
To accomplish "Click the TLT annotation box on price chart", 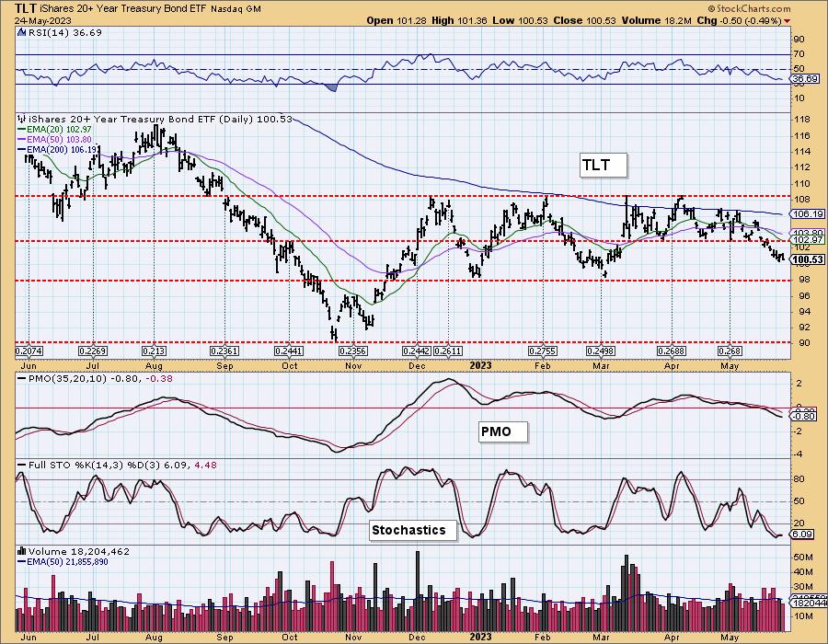I will click(603, 166).
